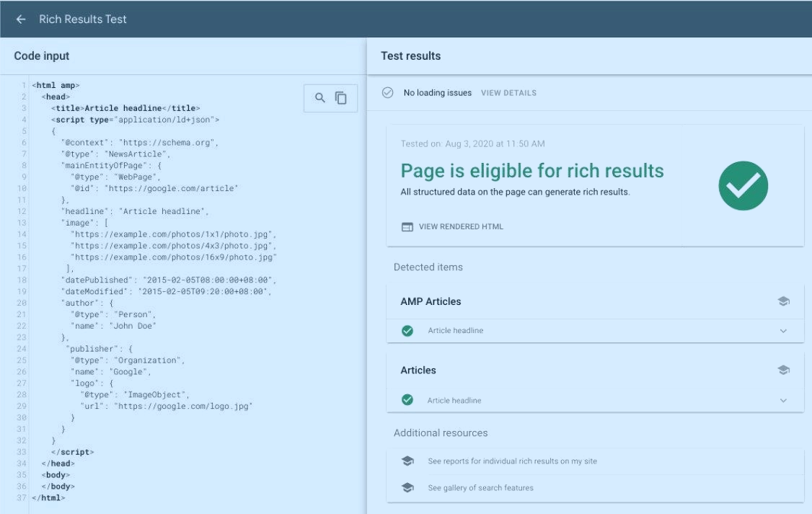The width and height of the screenshot is (812, 514).
Task: Click the datePublished code line
Action: (x=169, y=280)
